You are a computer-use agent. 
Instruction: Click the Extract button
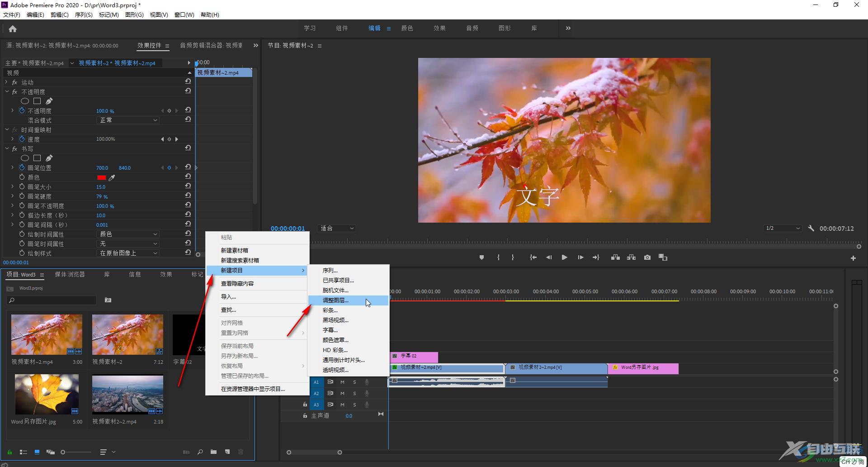631,257
